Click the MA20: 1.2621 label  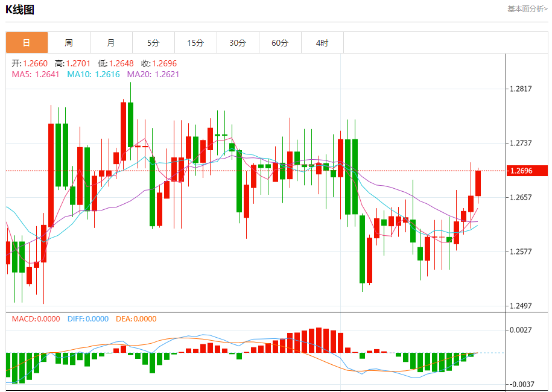tap(153, 75)
